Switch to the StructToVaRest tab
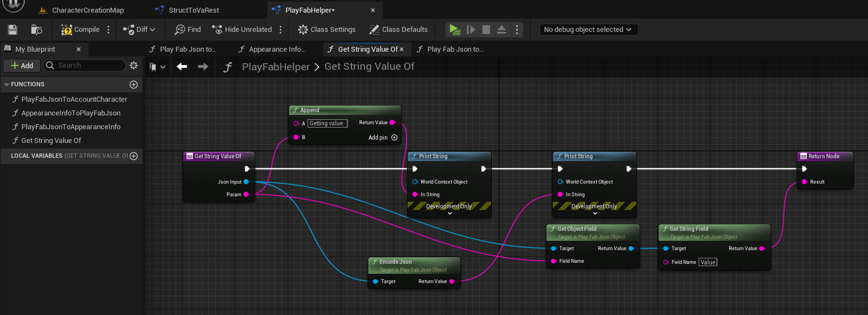The image size is (868, 315). coord(188,10)
